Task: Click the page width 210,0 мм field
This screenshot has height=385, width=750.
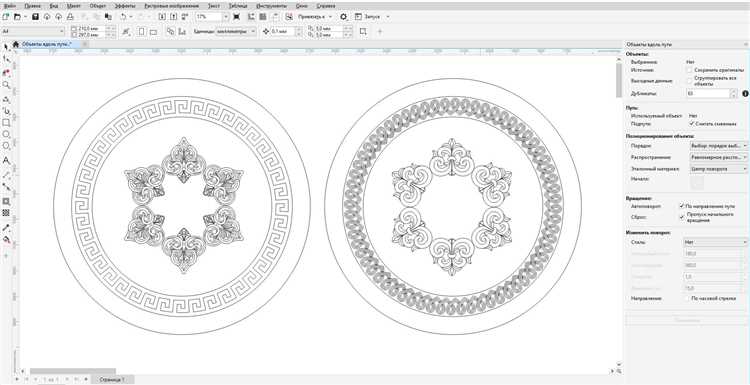Action: tap(91, 29)
